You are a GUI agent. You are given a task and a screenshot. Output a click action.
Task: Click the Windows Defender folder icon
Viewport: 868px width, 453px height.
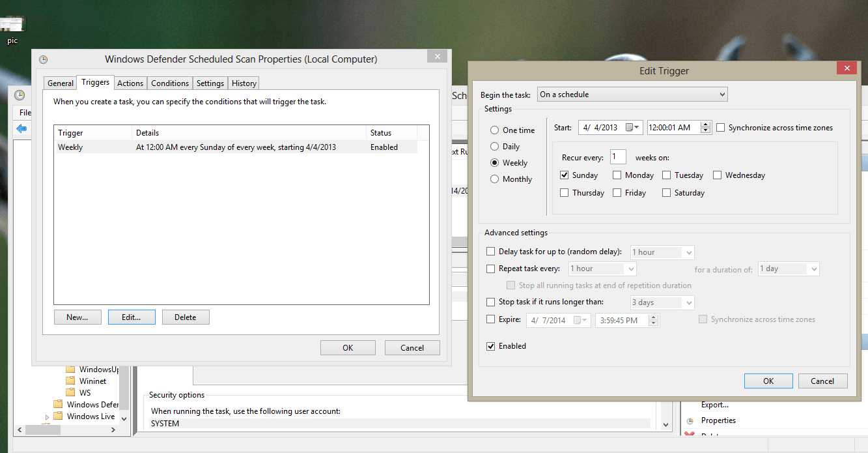click(58, 405)
